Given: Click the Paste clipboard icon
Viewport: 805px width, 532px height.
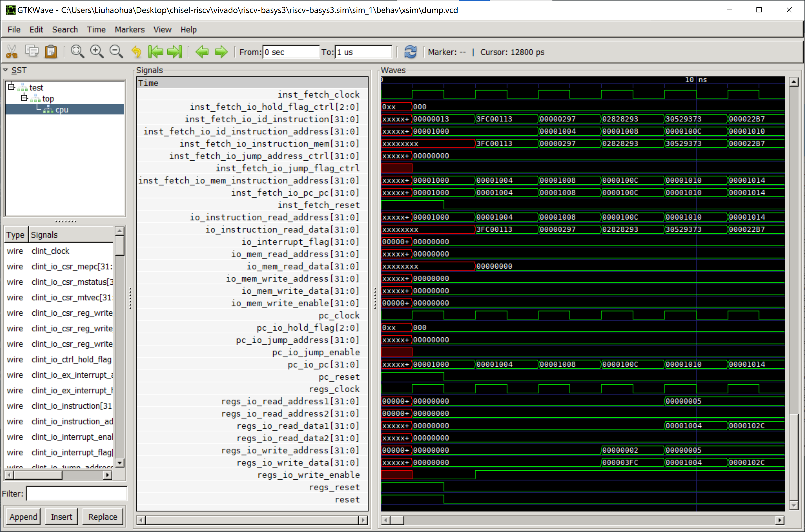Looking at the screenshot, I should (x=51, y=52).
